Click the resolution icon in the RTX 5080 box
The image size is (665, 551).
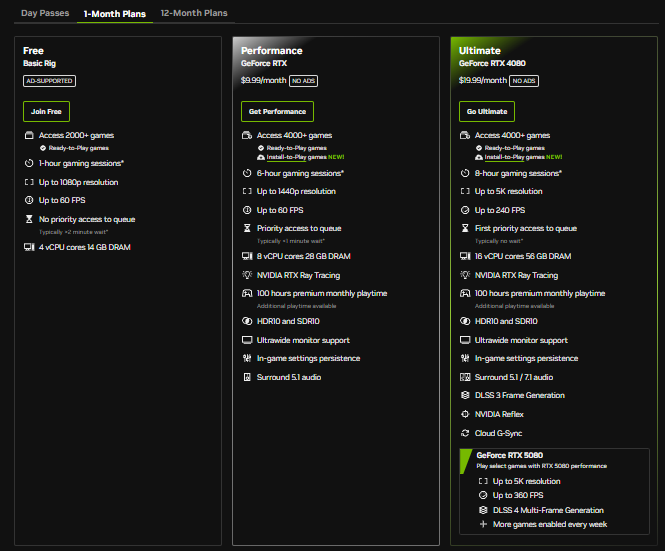(483, 481)
